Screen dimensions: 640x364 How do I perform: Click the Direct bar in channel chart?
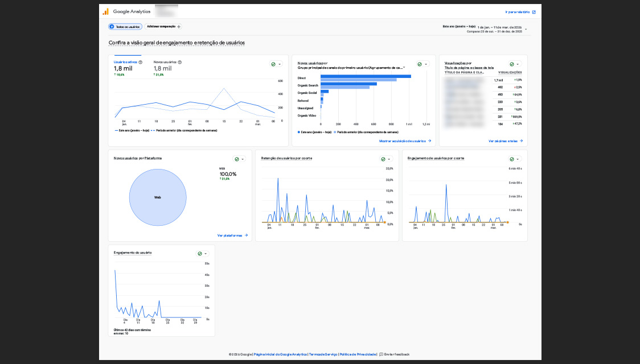coord(365,76)
